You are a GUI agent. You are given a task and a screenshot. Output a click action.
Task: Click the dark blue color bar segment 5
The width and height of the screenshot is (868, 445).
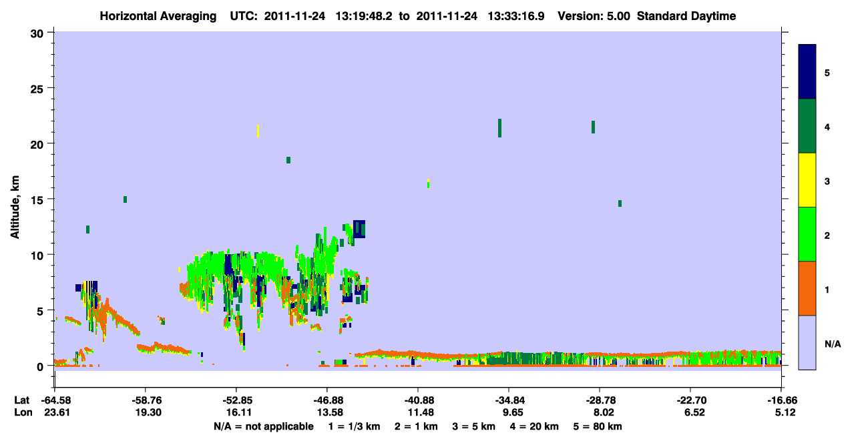tap(807, 72)
